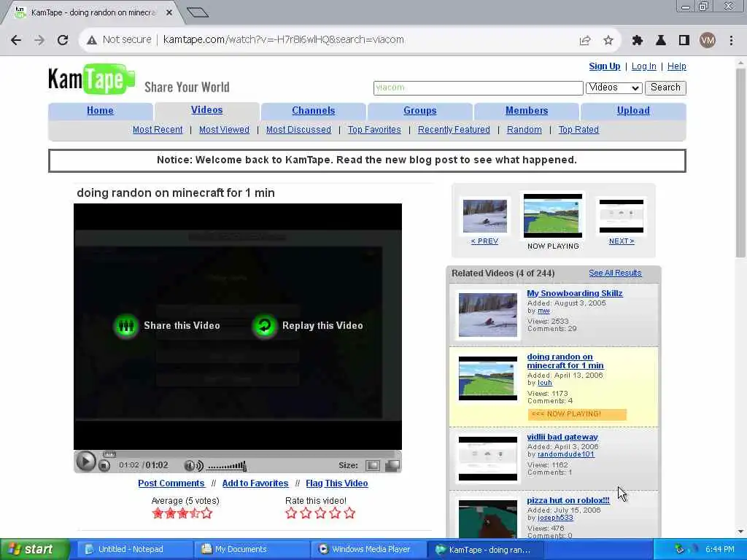Click the KamTape logo
The width and height of the screenshot is (747, 560).
pyautogui.click(x=91, y=79)
